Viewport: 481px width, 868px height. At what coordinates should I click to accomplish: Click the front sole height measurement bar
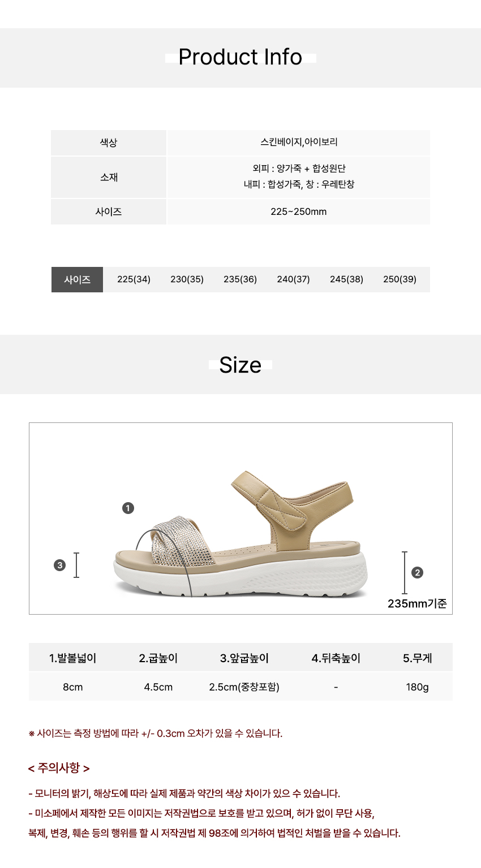(76, 565)
